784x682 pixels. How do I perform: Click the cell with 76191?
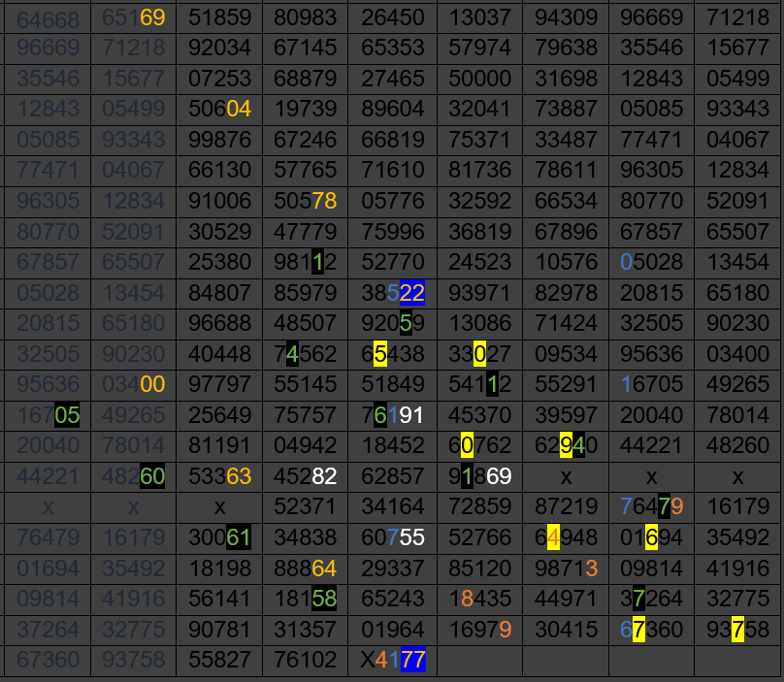pyautogui.click(x=392, y=416)
